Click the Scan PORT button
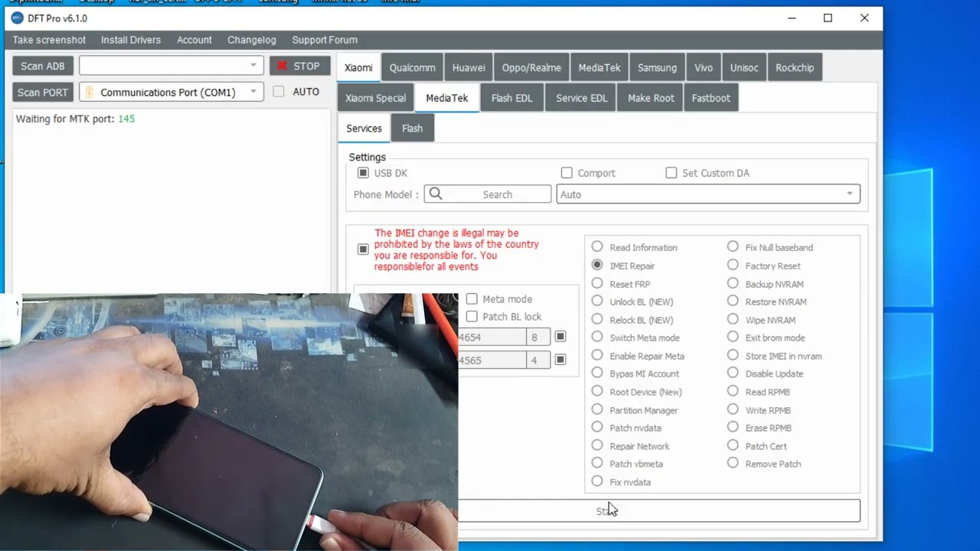This screenshot has height=551, width=980. pos(43,92)
